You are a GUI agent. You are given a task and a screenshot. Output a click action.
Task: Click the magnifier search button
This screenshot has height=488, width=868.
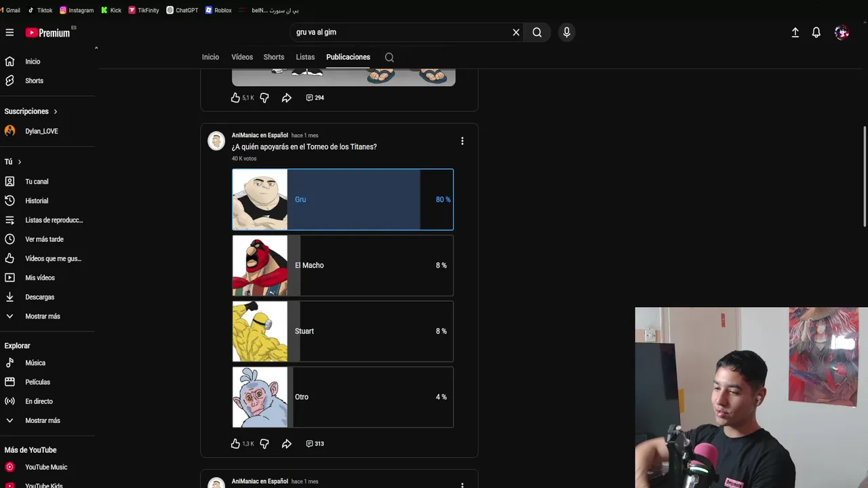537,33
